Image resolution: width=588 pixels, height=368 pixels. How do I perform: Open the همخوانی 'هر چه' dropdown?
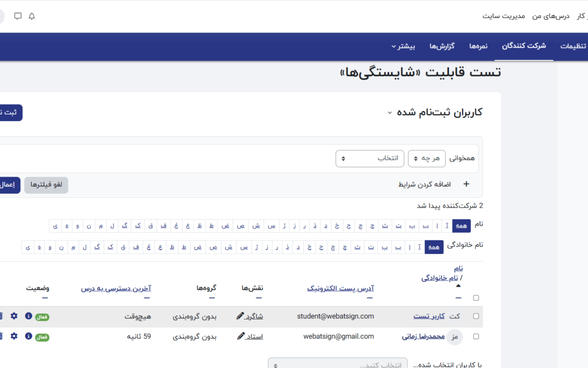point(427,158)
